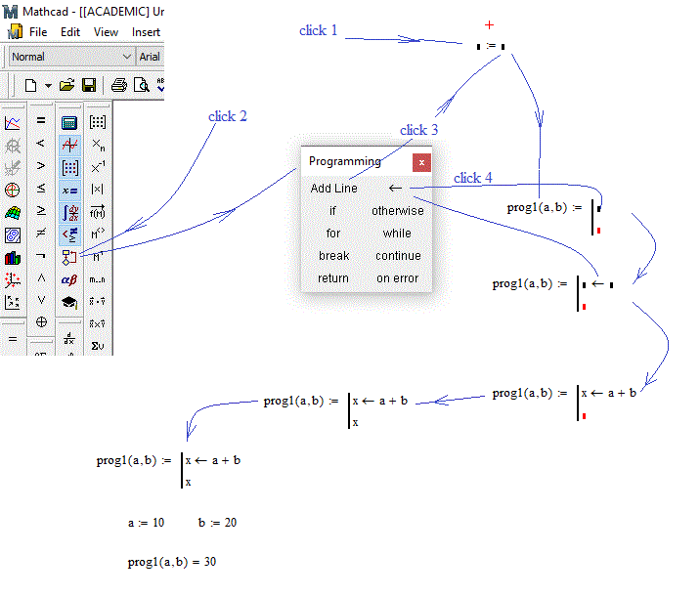Toggle the Boolean toolbar button
Image resolution: width=700 pixels, height=596 pixels.
[x=69, y=235]
